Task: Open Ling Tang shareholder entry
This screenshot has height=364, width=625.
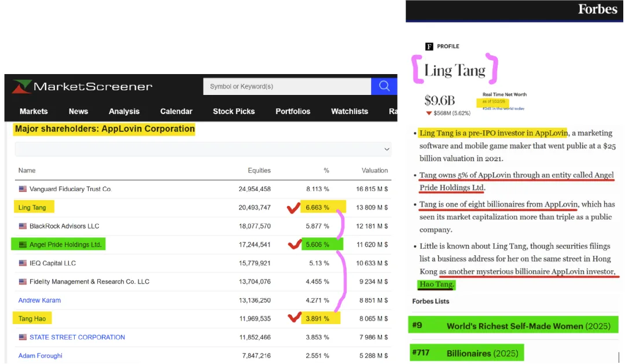Action: [x=32, y=207]
